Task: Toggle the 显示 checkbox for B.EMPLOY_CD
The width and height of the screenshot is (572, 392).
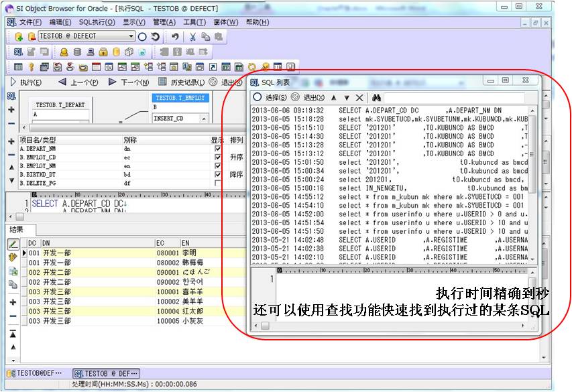Action: pos(217,157)
